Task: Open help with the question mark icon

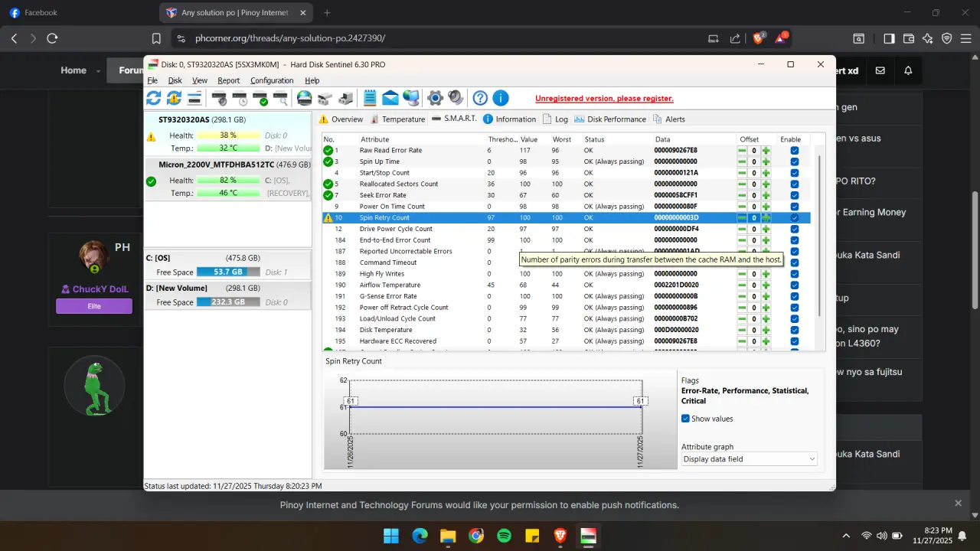Action: click(x=480, y=98)
